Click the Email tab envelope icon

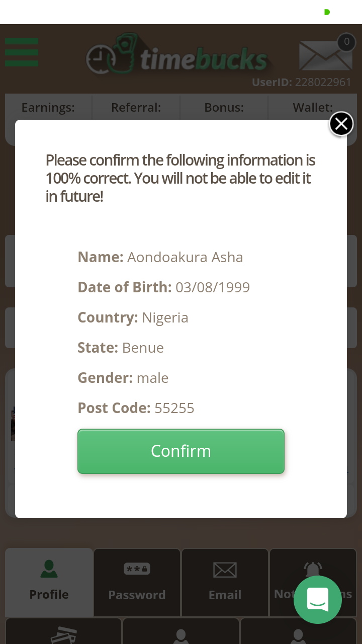pos(225,570)
